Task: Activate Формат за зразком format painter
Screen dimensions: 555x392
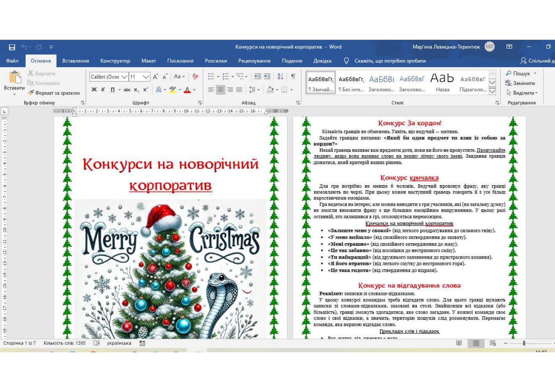Action: (x=54, y=93)
